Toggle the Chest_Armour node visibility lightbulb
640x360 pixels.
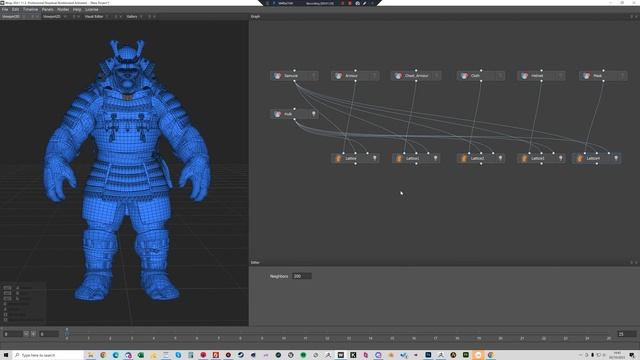click(436, 76)
